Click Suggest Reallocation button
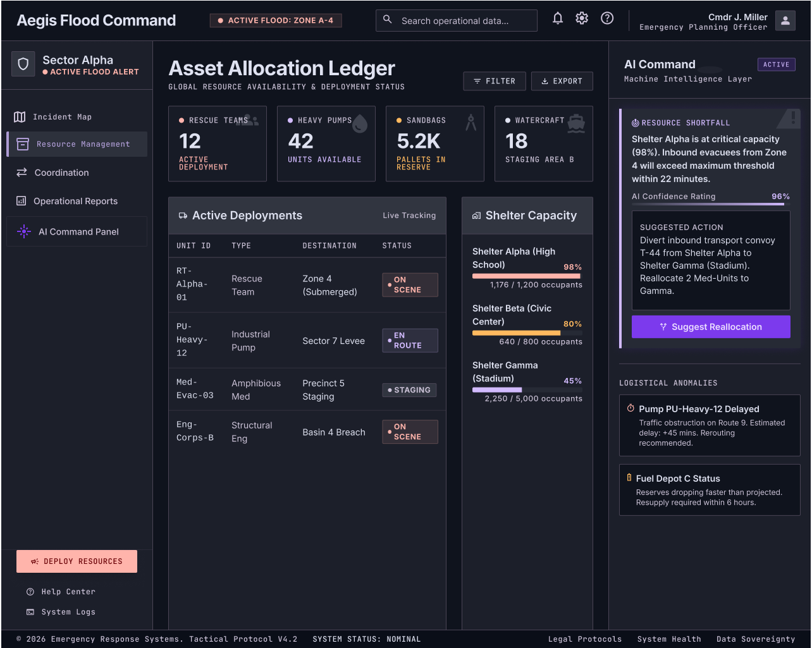Screen dimensions: 812x648 (711, 327)
